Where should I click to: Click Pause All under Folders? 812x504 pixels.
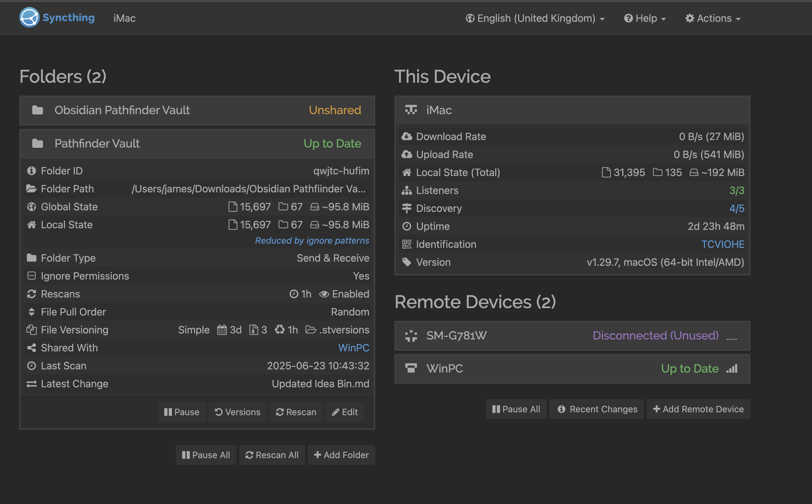[206, 455]
